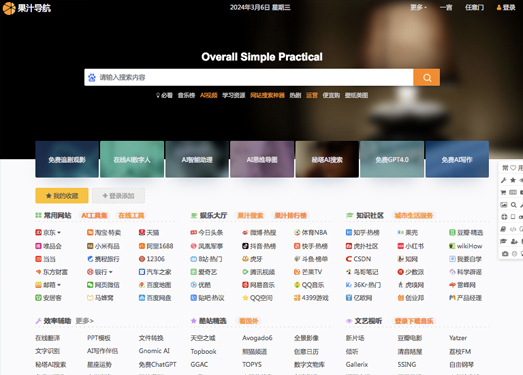Open the AI智能助理 banner card
The height and width of the screenshot is (375, 523).
[x=197, y=159]
